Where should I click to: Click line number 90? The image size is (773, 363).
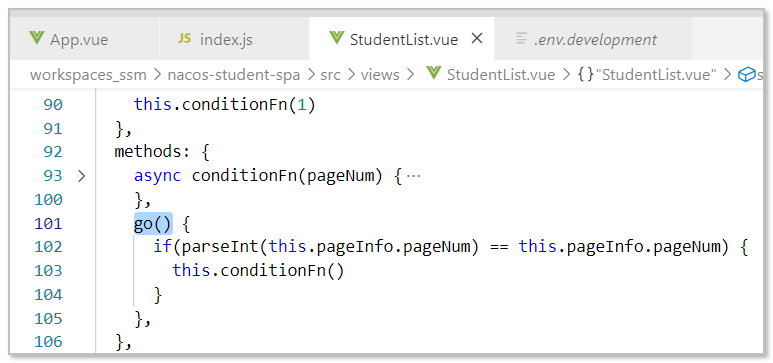point(53,105)
